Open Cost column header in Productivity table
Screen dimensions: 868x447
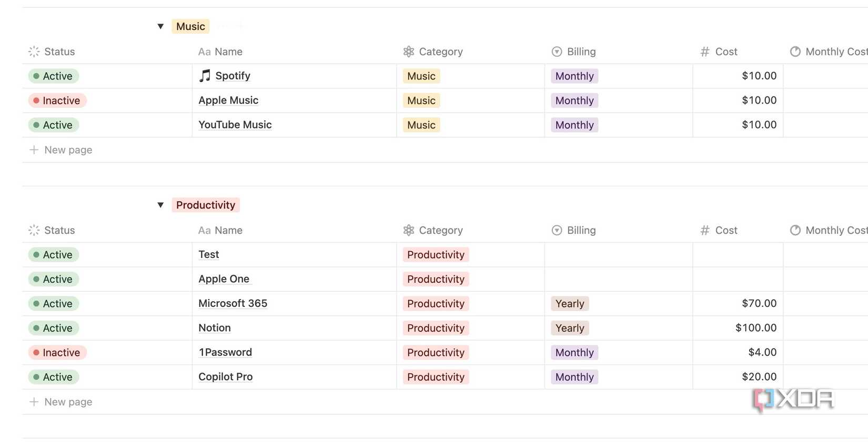(738, 230)
